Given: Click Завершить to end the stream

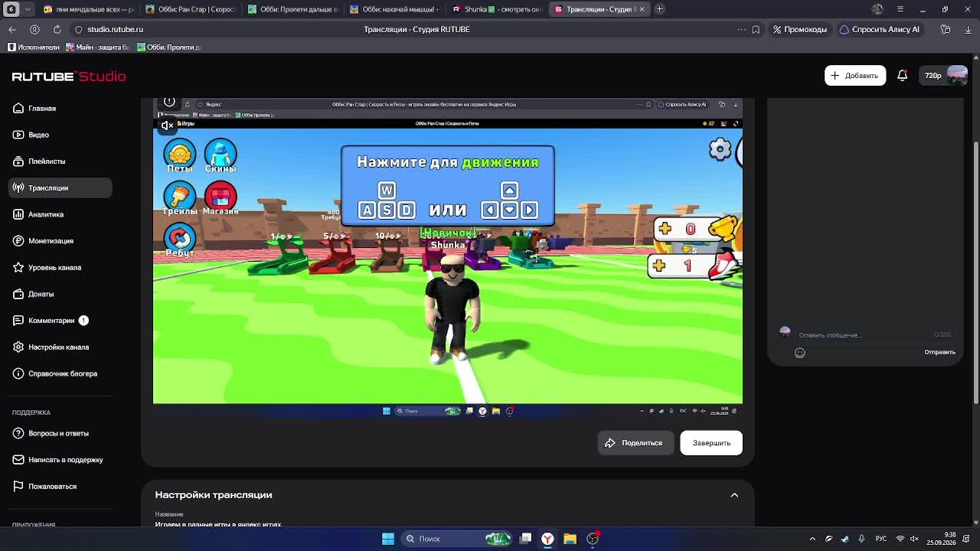Looking at the screenshot, I should pos(711,443).
